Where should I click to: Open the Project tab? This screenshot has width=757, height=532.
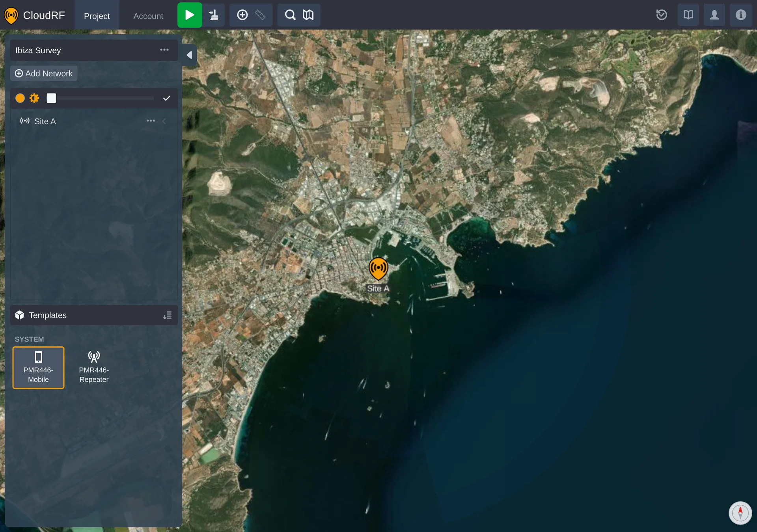[x=97, y=16]
